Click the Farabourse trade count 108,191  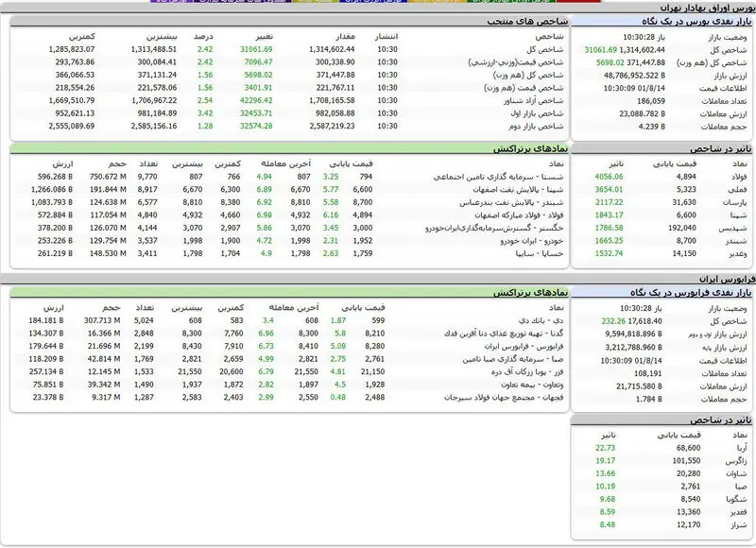pyautogui.click(x=648, y=373)
